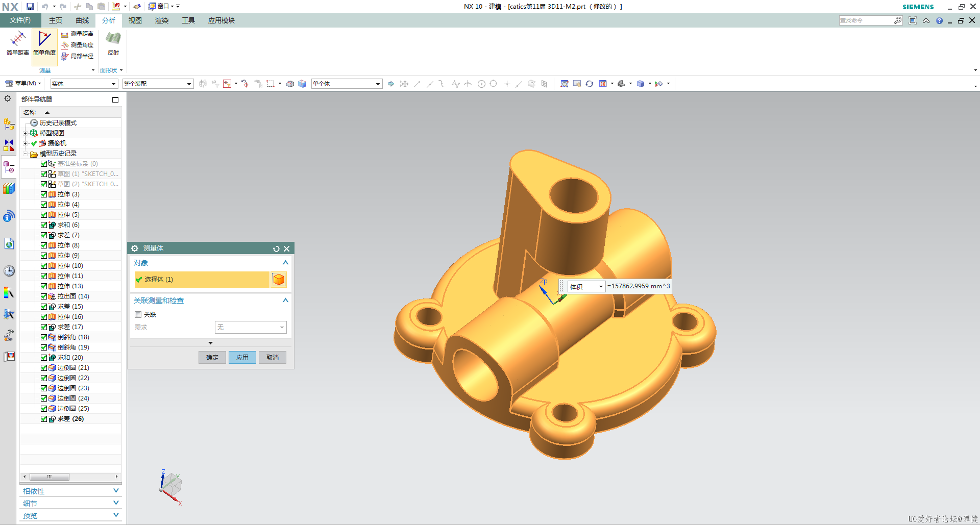Screen dimensions: 980x525
Task: Open the Part Navigator sidebar icon
Action: click(9, 167)
